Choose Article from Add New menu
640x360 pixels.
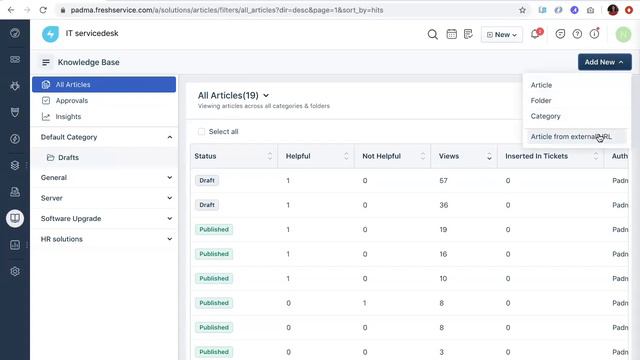[x=541, y=85]
